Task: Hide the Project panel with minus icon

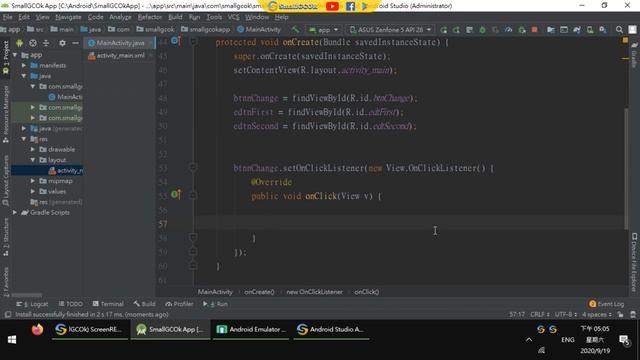Action: pyautogui.click(x=75, y=43)
